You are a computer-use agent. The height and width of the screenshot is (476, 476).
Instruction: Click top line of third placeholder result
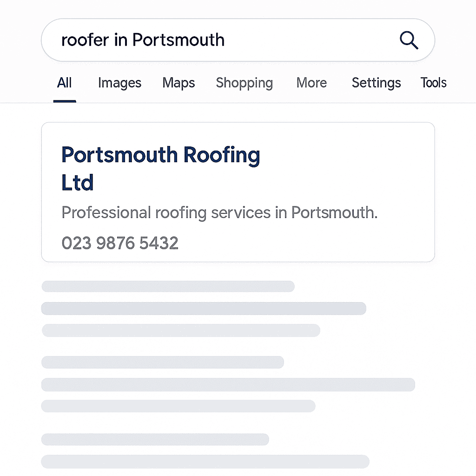coord(155,439)
